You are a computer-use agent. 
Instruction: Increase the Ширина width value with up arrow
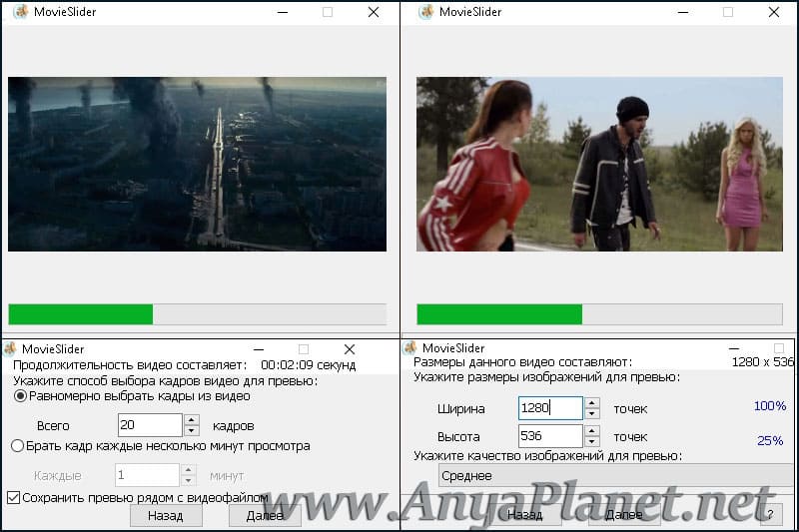(591, 402)
